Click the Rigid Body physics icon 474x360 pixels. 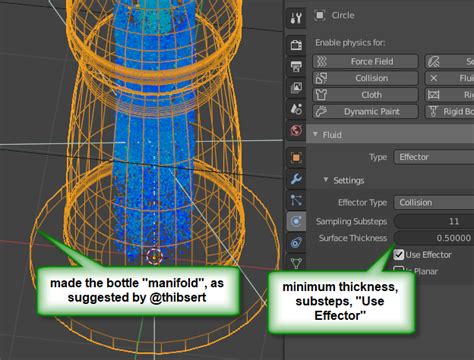[434, 95]
